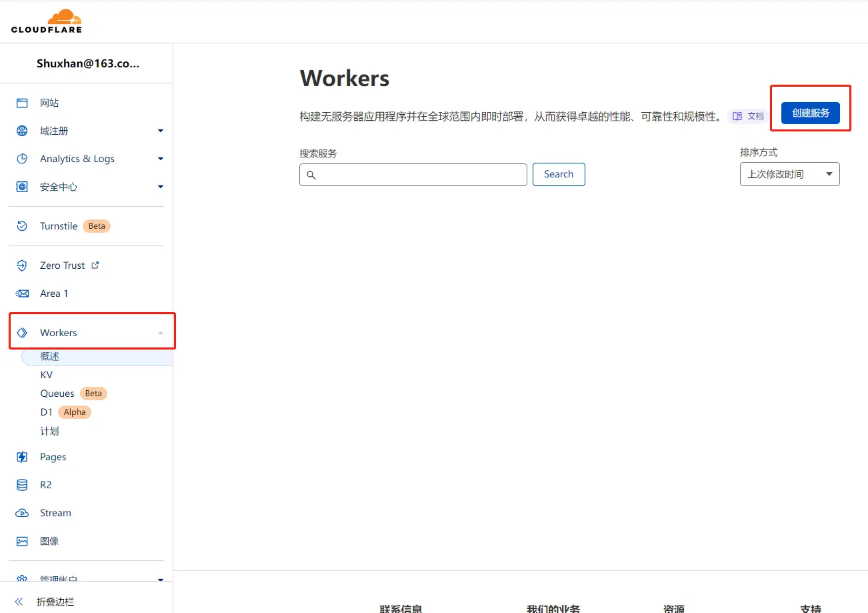Open the 计划 submenu item
Viewport: 868px width, 613px height.
[x=49, y=431]
